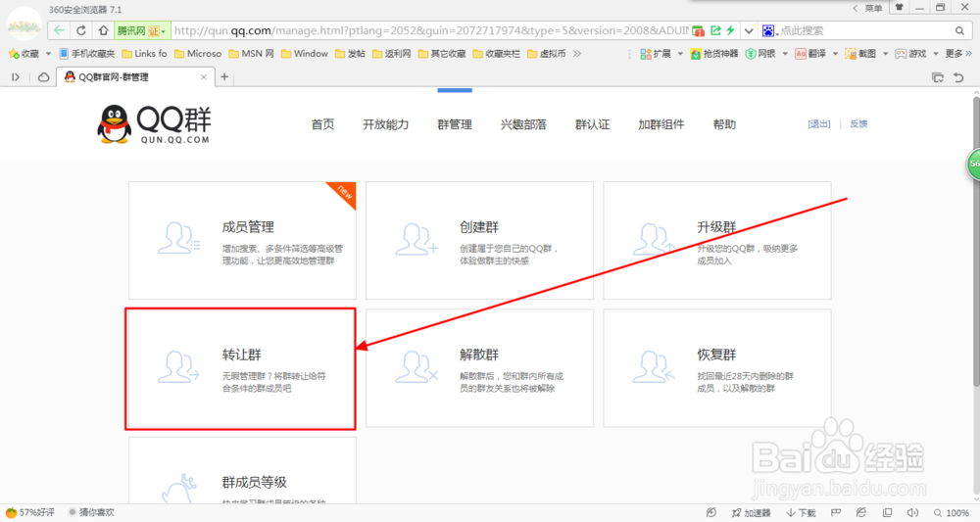Open the 网银 online banking dropdown
This screenshot has height=522, width=980.
767,54
